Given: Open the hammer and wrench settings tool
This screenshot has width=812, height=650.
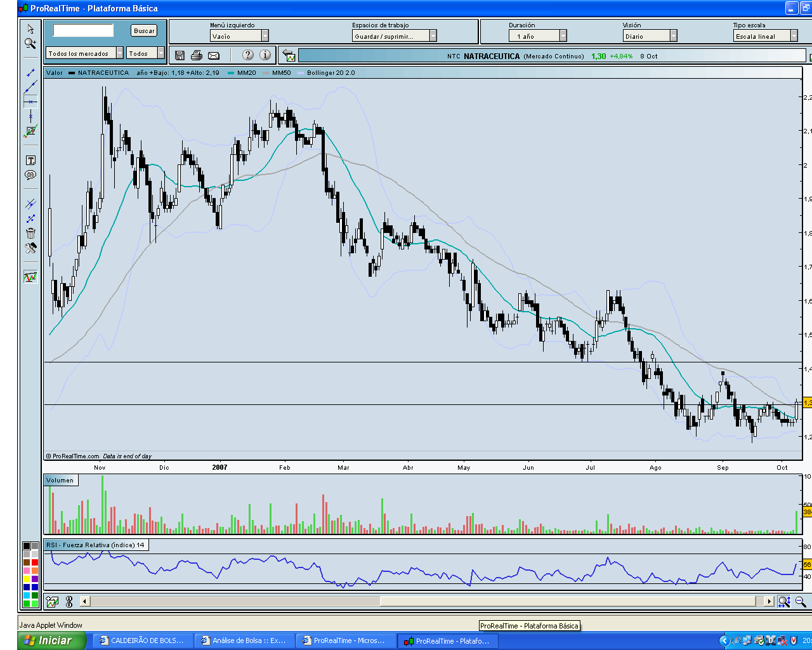Looking at the screenshot, I should pos(30,248).
